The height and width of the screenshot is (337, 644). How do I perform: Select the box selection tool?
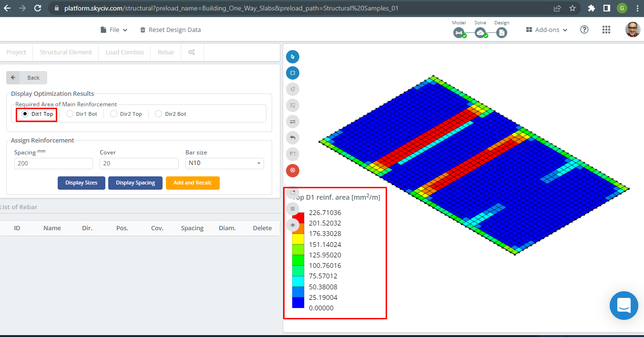click(x=292, y=72)
